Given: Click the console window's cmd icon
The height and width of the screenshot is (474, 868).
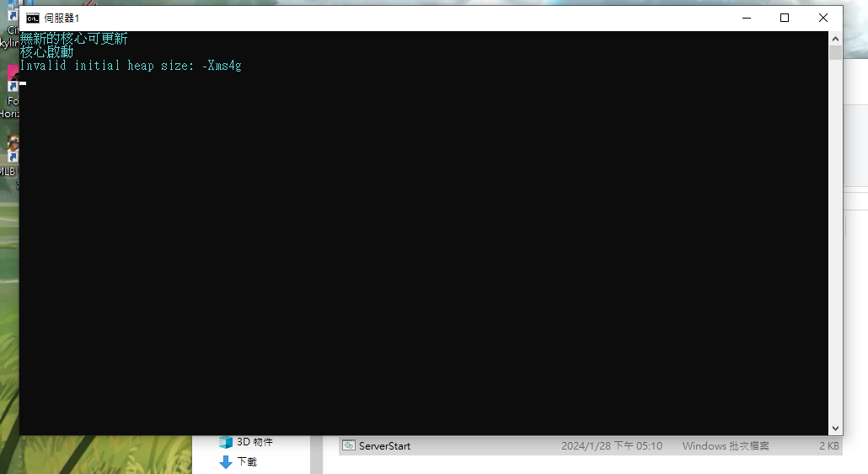Looking at the screenshot, I should pos(33,19).
